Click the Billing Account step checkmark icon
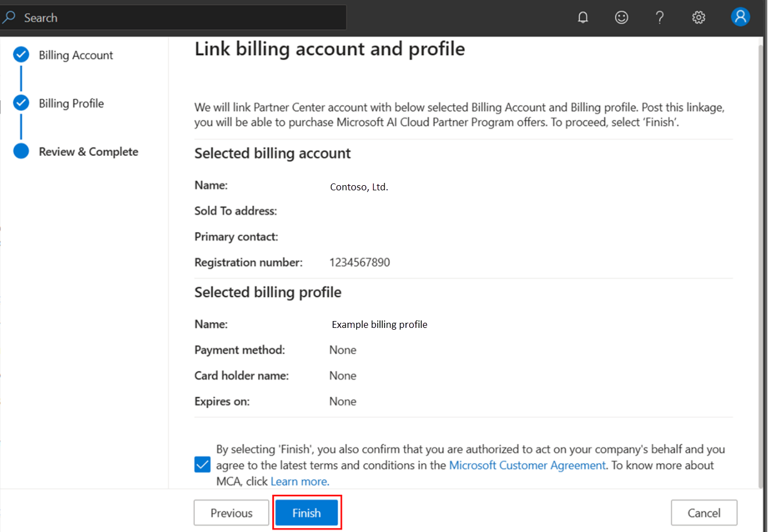The width and height of the screenshot is (768, 532). (21, 55)
